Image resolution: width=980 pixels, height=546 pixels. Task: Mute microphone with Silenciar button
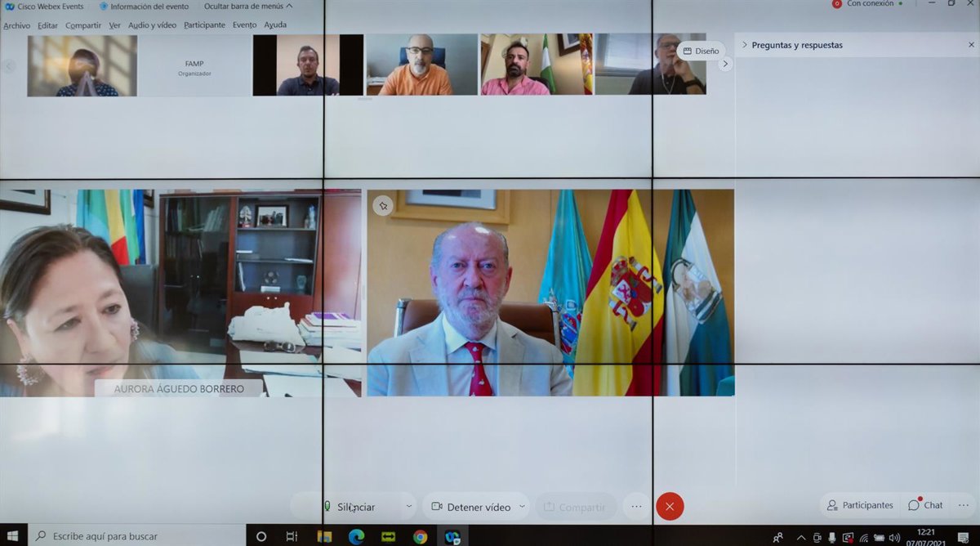(x=350, y=507)
